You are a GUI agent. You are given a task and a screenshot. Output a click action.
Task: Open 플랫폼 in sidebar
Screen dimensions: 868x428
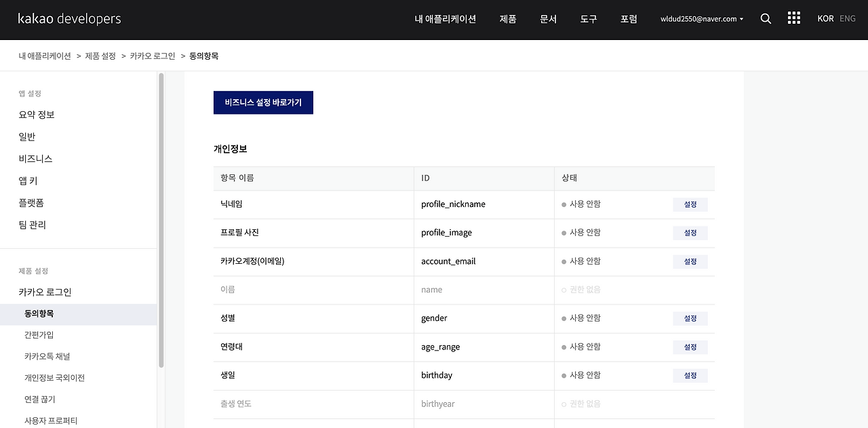click(31, 203)
